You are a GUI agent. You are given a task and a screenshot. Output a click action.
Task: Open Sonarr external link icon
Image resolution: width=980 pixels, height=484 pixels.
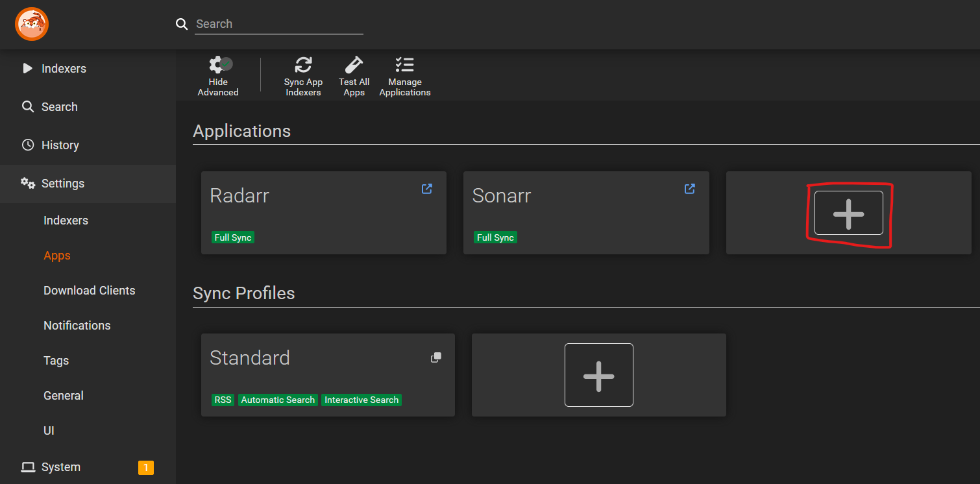click(x=690, y=189)
